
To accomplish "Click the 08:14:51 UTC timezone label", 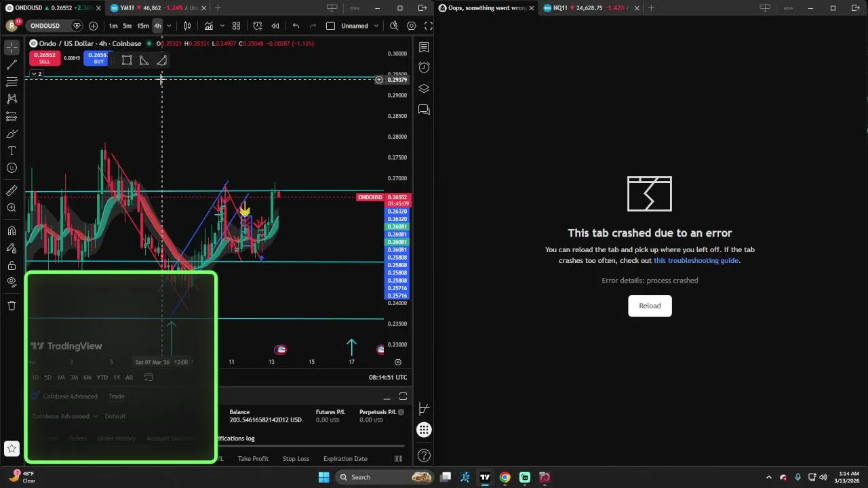I will pos(388,378).
